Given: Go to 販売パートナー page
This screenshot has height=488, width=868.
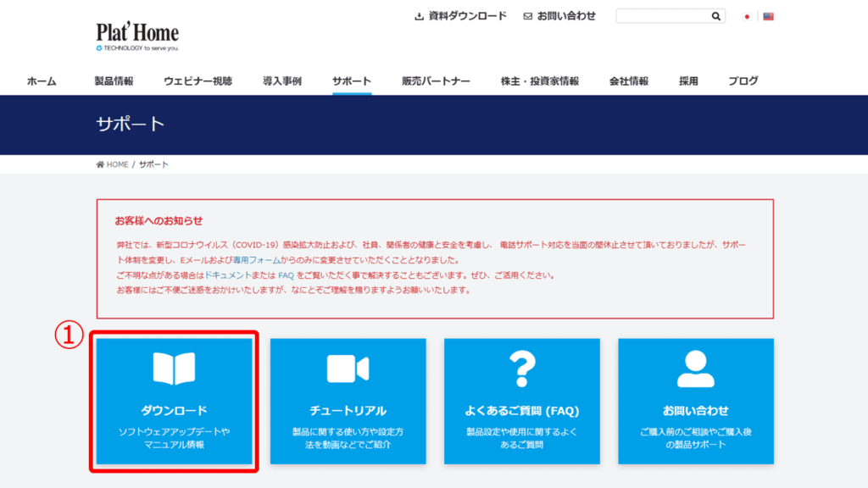Looking at the screenshot, I should (436, 81).
